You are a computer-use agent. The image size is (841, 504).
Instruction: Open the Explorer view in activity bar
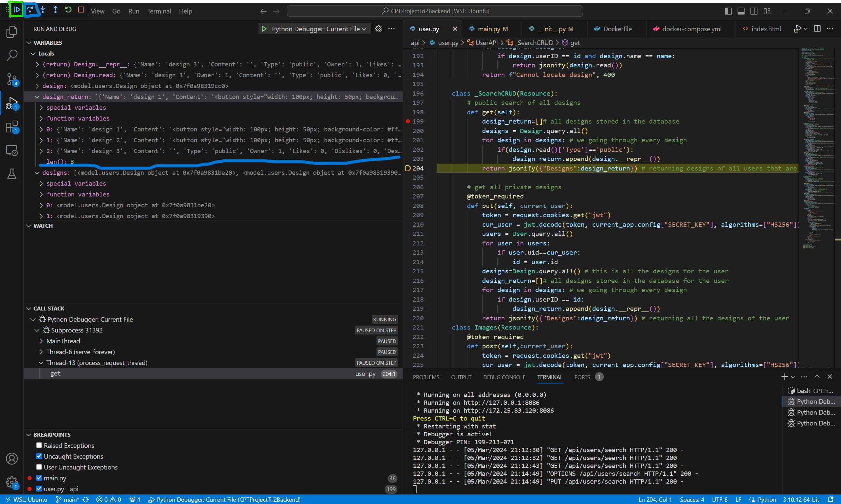click(12, 32)
